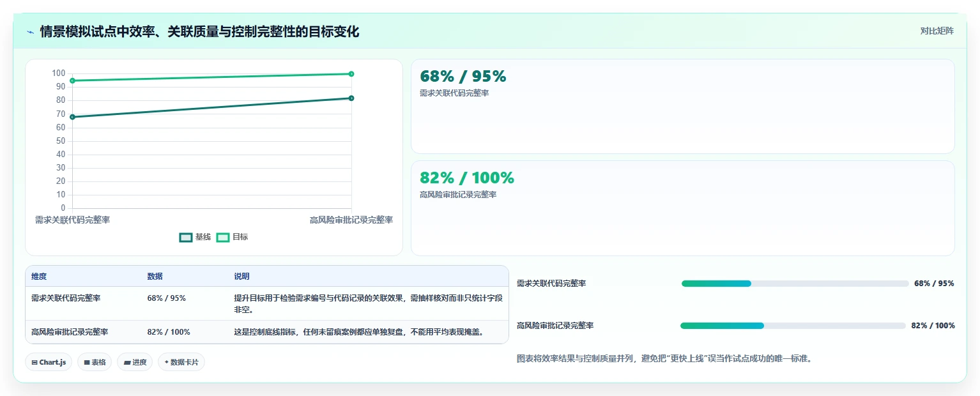Open the 表格 tag
The height and width of the screenshot is (396, 980).
[95, 362]
